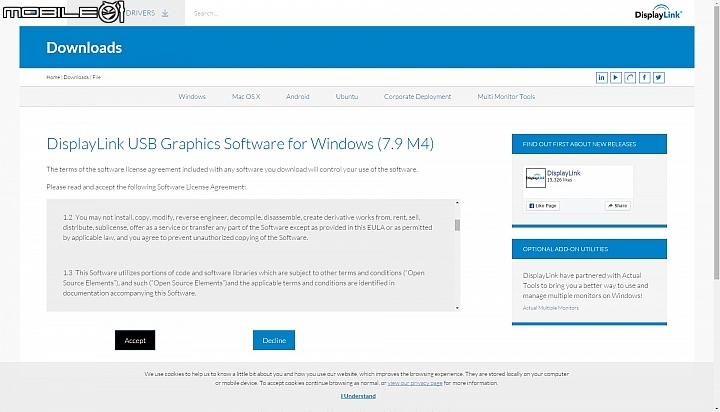The width and height of the screenshot is (720, 412).
Task: Click the EULA paragraph 1.3 text
Action: point(244,283)
